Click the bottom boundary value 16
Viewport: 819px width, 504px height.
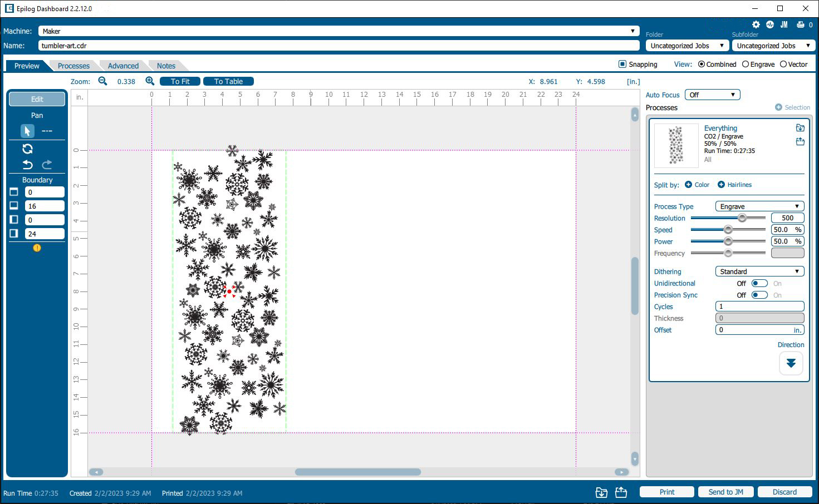point(45,206)
